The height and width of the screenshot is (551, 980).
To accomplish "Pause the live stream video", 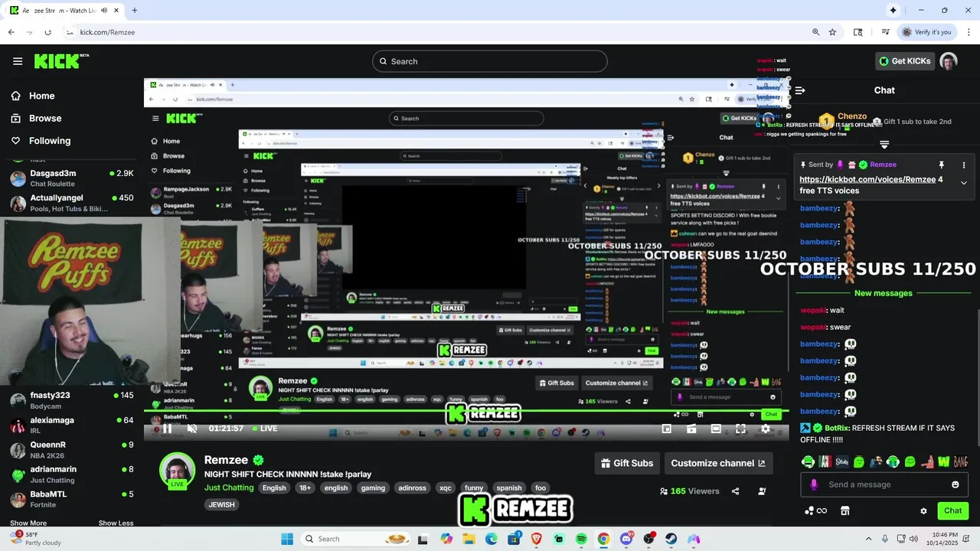I will coord(167,429).
